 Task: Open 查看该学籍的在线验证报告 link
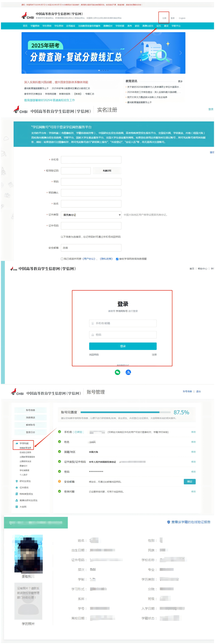click(191, 522)
